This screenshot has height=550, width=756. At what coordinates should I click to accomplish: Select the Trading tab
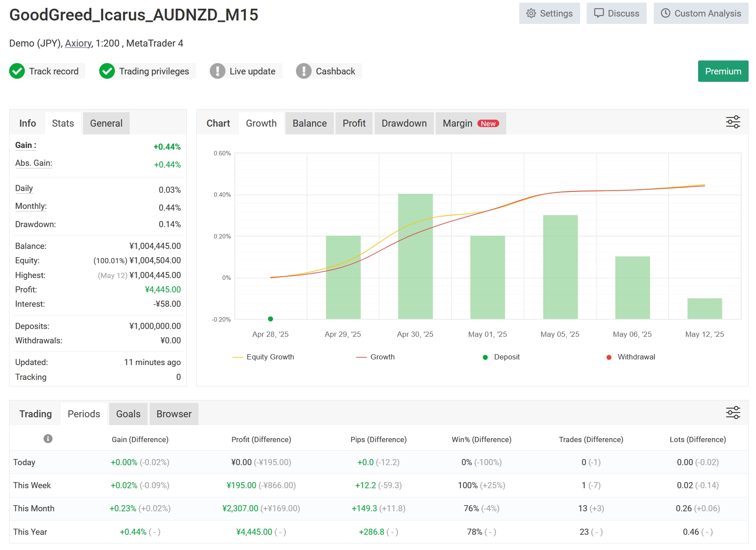[35, 414]
